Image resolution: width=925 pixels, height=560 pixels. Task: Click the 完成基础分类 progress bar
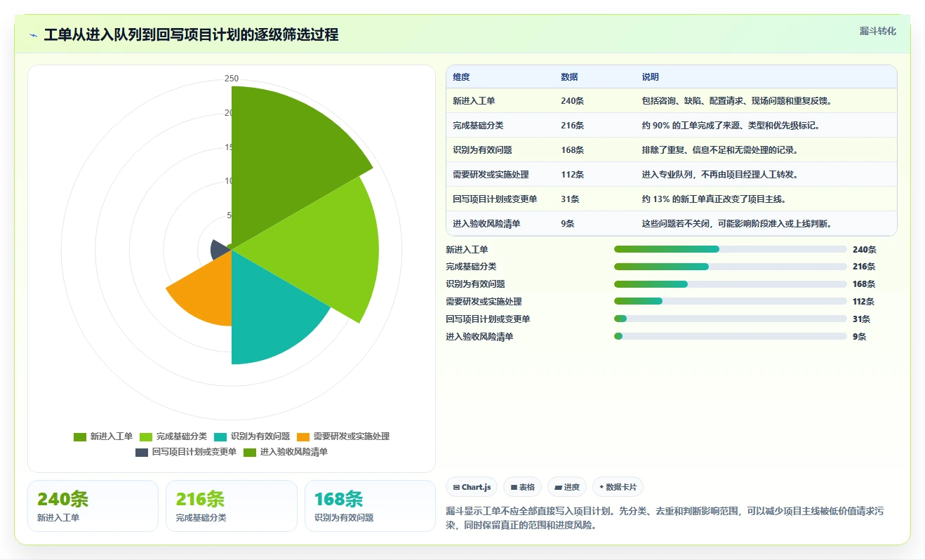(x=731, y=267)
